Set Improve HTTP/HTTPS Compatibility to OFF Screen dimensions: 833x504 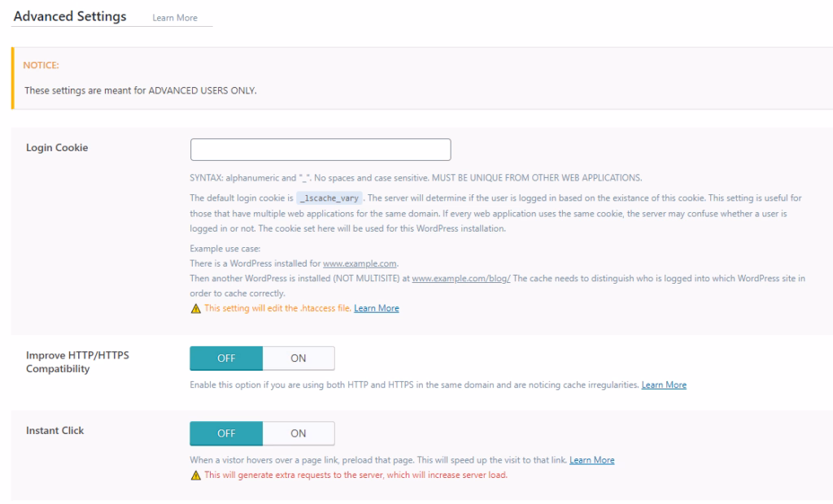tap(226, 358)
